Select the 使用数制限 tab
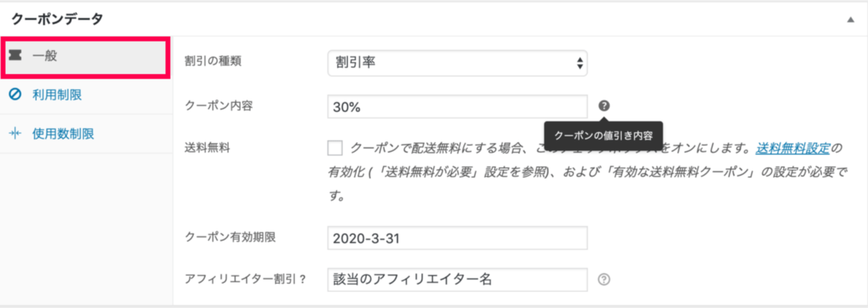The width and height of the screenshot is (868, 308). coord(63,134)
